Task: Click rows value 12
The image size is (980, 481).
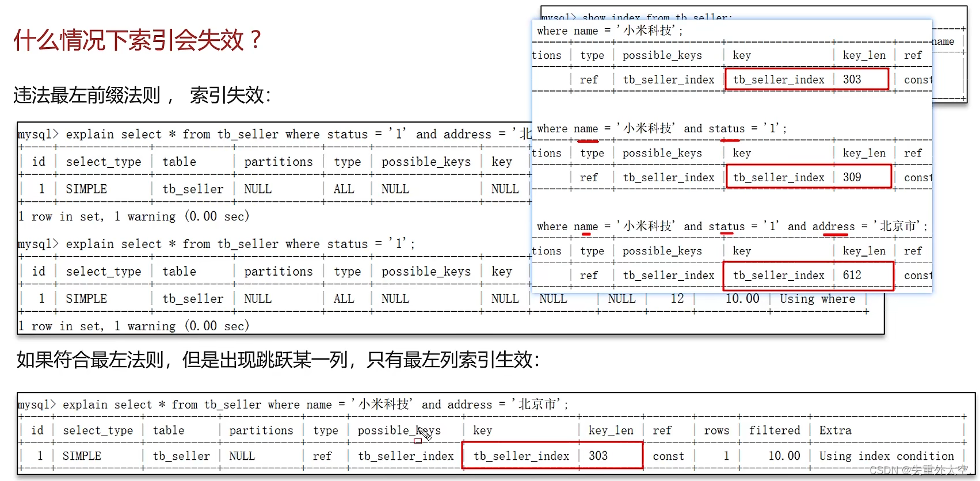Action: pyautogui.click(x=677, y=299)
